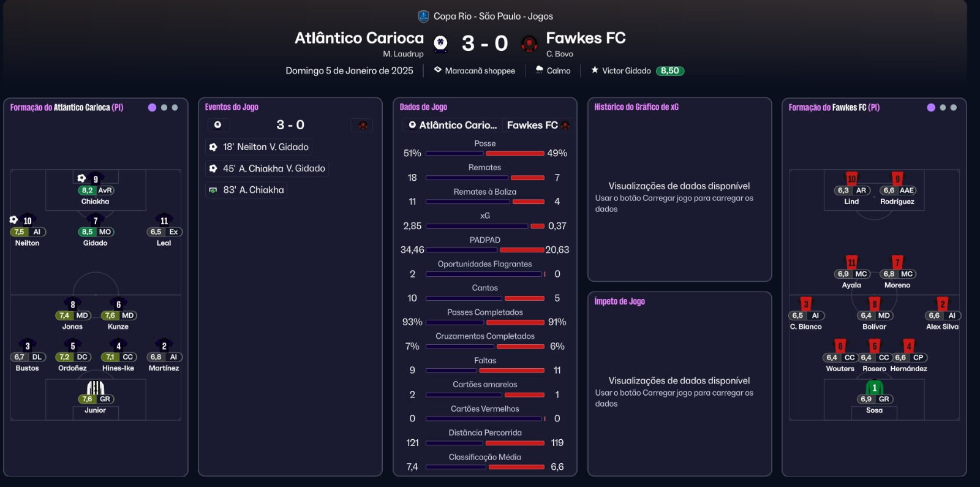Open Victor Gidado player of the match link
The image size is (980, 487).
click(626, 70)
